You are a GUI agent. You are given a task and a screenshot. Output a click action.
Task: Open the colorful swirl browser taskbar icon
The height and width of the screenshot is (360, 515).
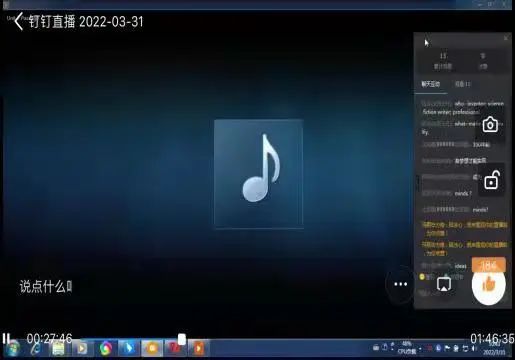[106, 349]
